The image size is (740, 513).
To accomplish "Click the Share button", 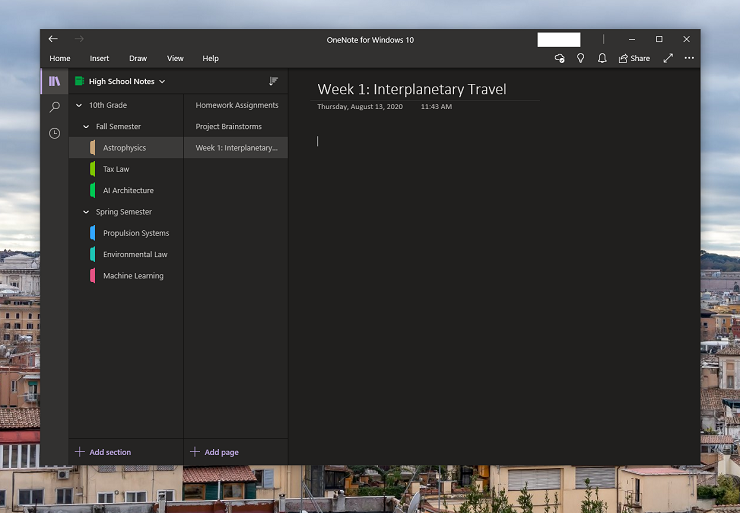I will point(634,58).
